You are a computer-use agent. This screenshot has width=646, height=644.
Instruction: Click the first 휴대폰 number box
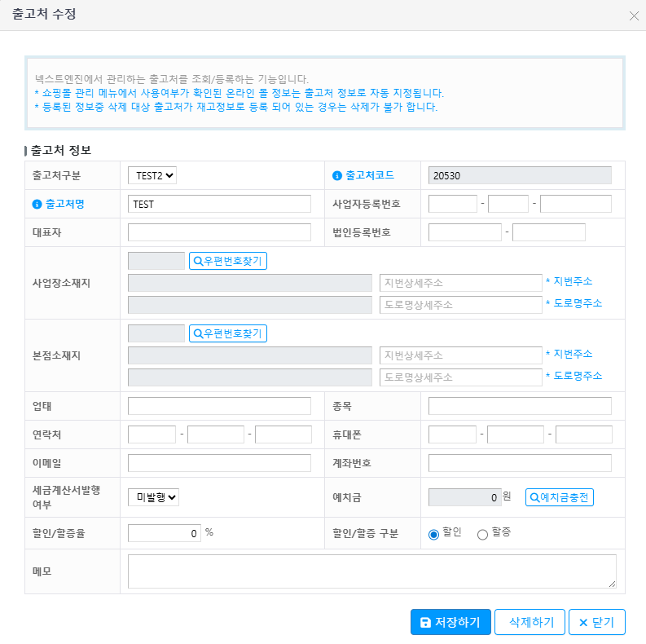452,434
